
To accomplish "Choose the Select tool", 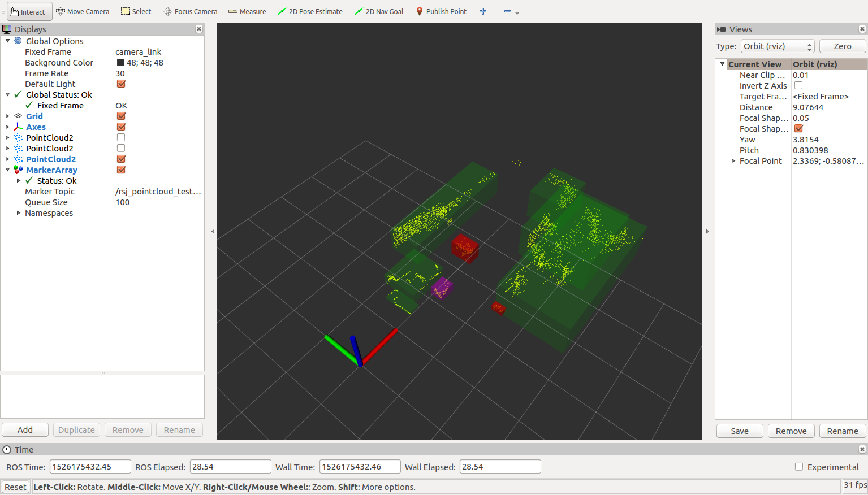I will (136, 11).
